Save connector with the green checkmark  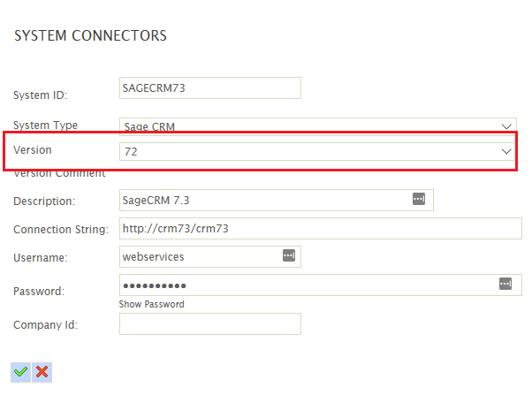(x=20, y=372)
